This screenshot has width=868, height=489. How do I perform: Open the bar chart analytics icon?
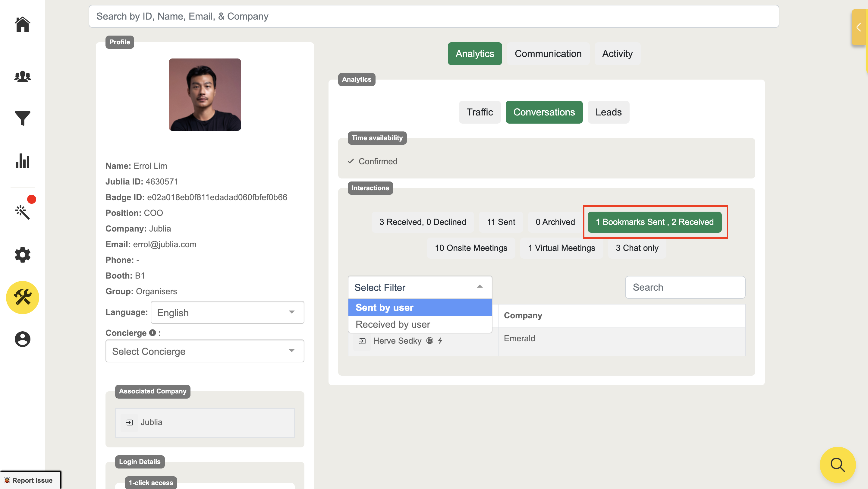tap(22, 161)
